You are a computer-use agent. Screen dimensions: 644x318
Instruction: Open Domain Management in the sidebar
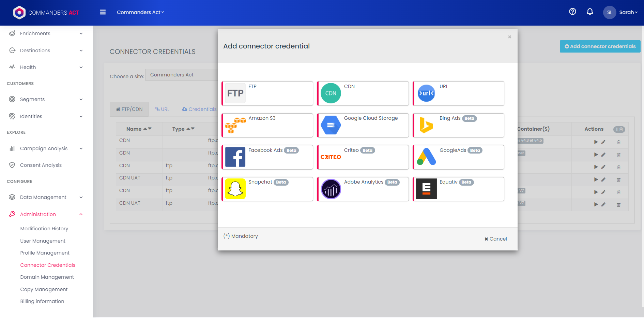point(47,277)
